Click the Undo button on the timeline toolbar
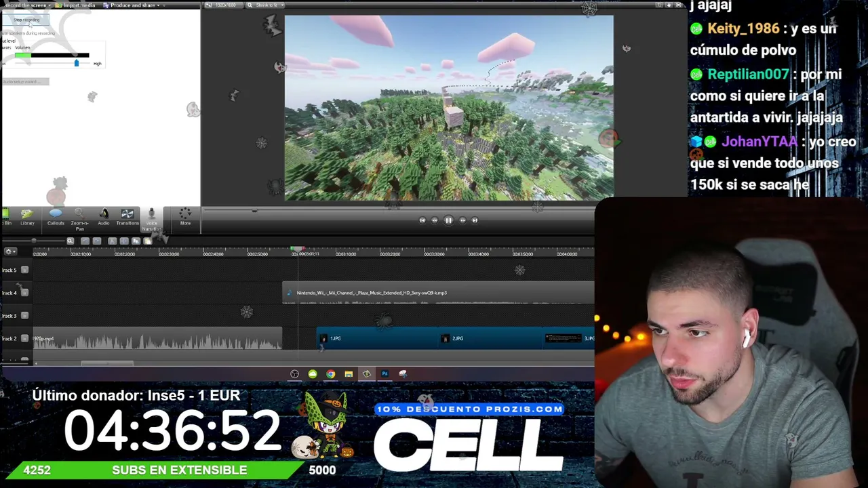868x488 pixels. 85,241
